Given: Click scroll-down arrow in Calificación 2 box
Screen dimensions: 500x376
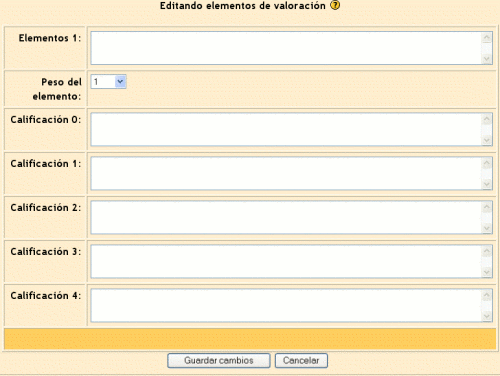Looking at the screenshot, I should pyautogui.click(x=487, y=228).
